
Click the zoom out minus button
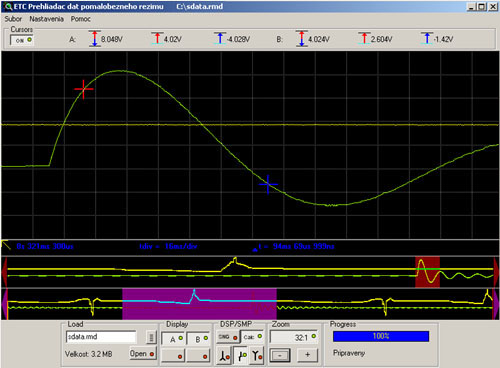pyautogui.click(x=280, y=355)
